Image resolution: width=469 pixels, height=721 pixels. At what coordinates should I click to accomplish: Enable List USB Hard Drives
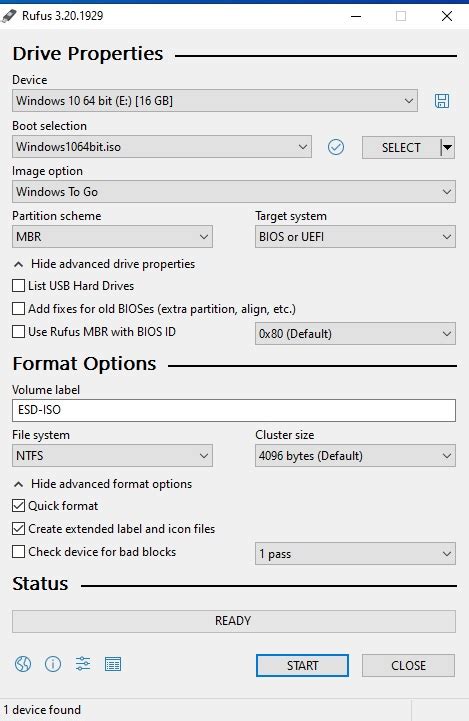tap(18, 286)
